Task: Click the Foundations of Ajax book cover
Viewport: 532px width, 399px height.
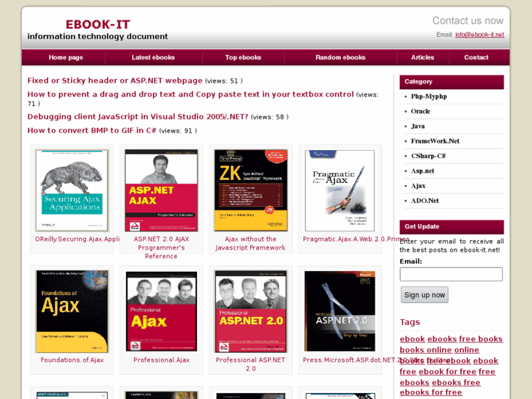Action: tap(72, 311)
